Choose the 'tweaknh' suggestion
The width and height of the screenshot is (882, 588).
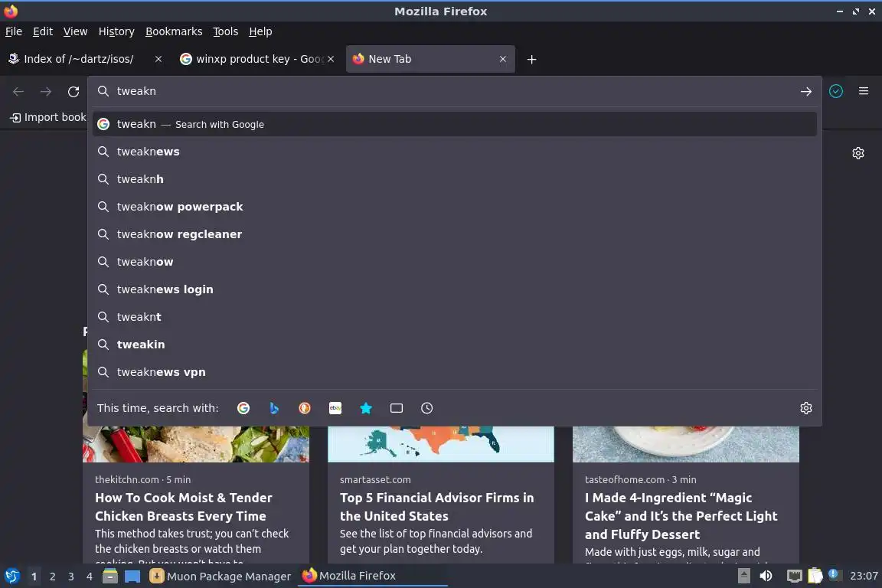[455, 179]
